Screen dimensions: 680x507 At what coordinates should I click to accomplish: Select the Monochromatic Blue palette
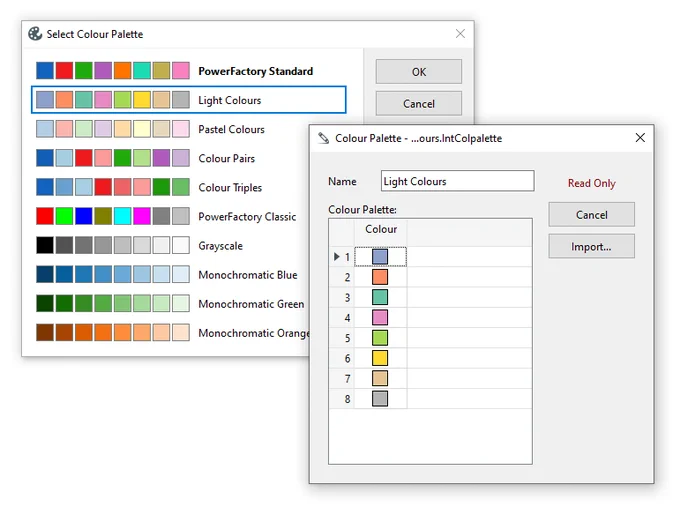171,275
